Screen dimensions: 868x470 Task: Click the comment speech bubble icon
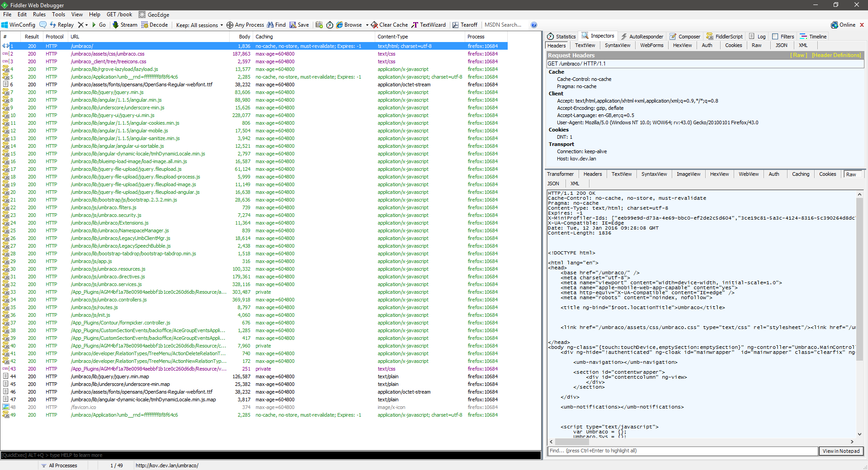(43, 25)
